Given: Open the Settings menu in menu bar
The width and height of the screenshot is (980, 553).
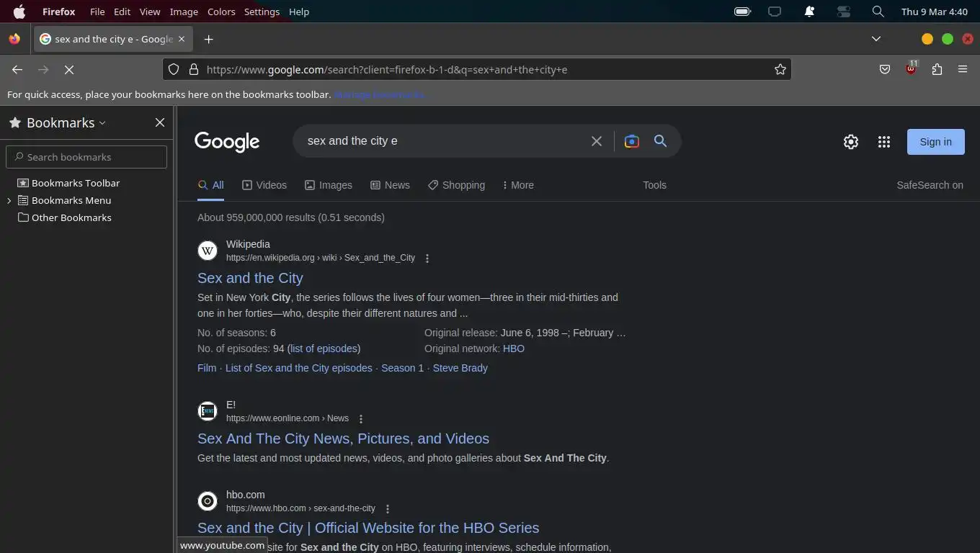Looking at the screenshot, I should (x=262, y=12).
